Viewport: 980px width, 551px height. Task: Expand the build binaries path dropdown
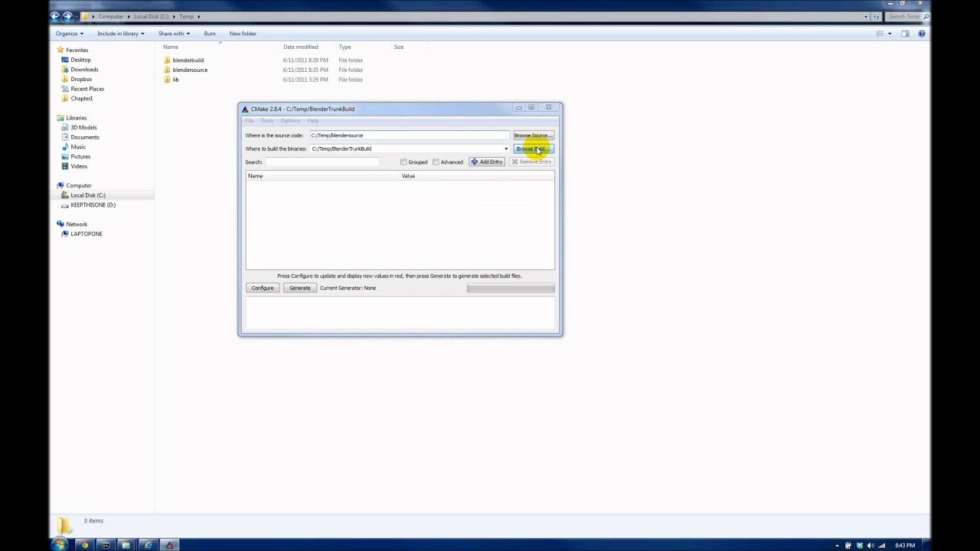coord(505,149)
